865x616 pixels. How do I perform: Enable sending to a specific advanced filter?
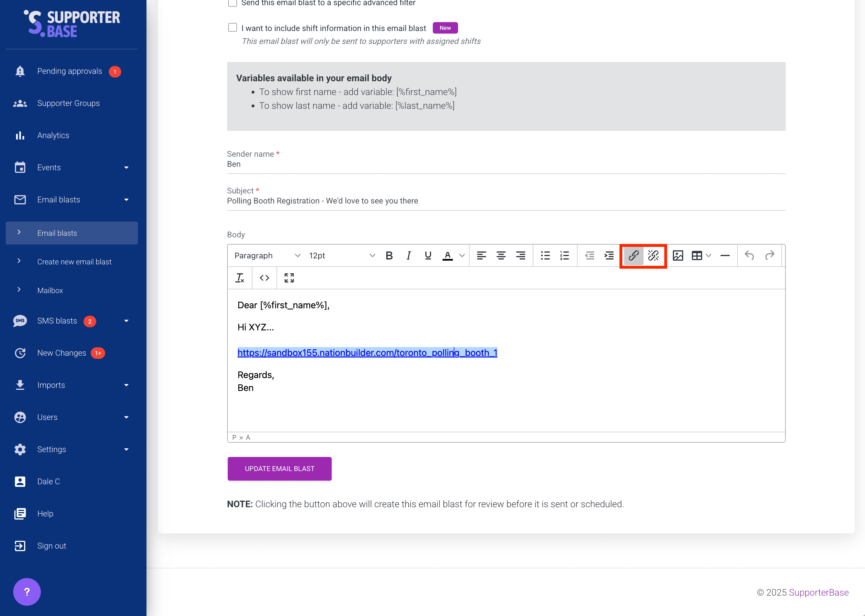click(x=232, y=3)
